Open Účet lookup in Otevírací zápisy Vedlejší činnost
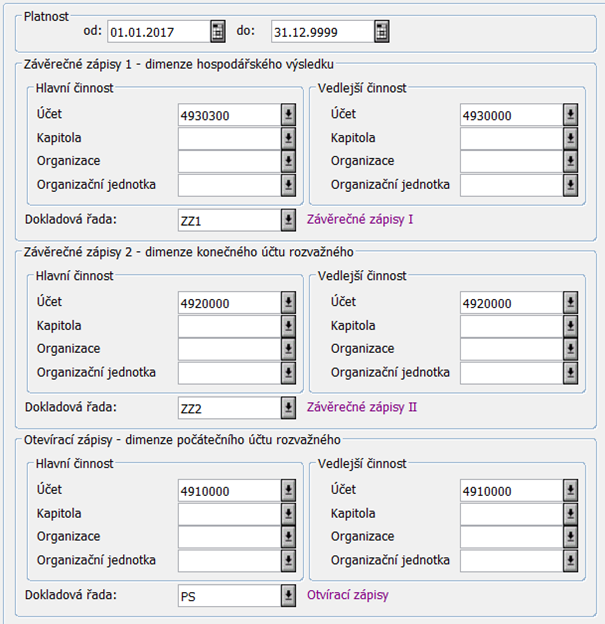This screenshot has height=624, width=605. [x=570, y=491]
